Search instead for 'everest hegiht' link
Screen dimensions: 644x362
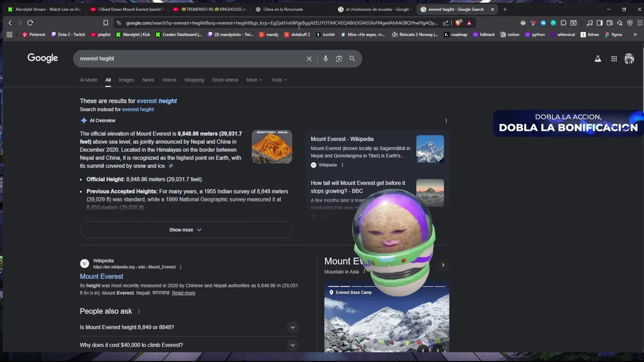(138, 110)
